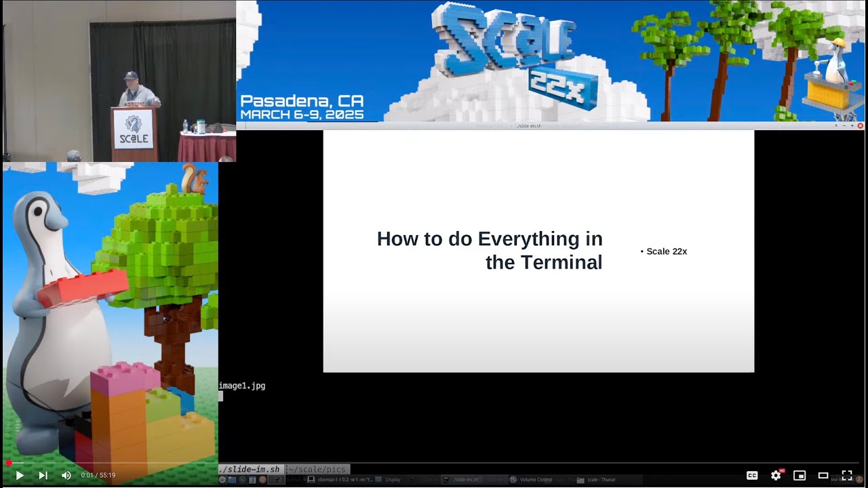Screen dimensions: 868x488
Task: Skip to the next video
Action: click(x=43, y=475)
